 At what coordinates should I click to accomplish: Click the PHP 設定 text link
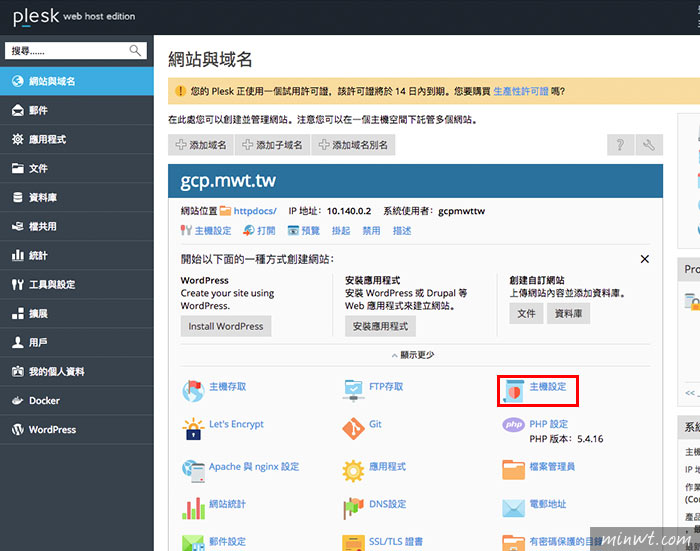click(x=549, y=424)
